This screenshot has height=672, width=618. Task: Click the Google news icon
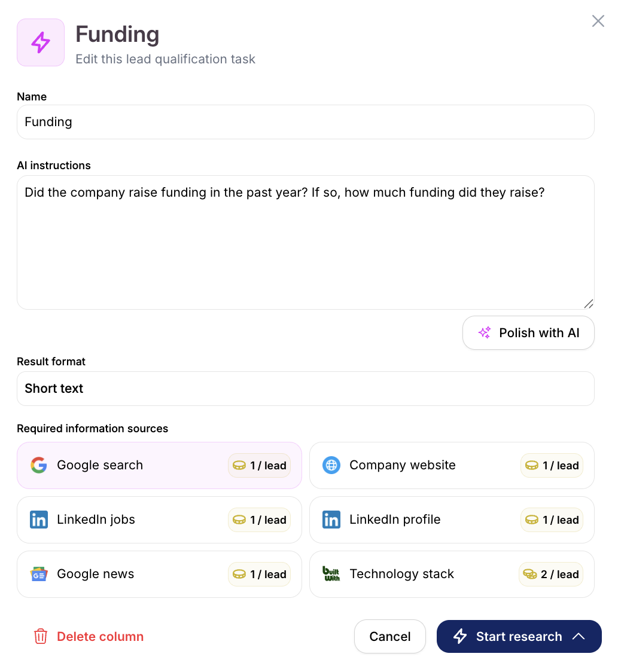click(39, 574)
